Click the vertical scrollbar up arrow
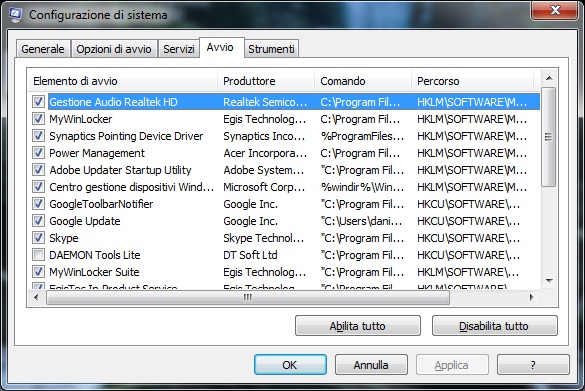The image size is (585, 391). (x=549, y=78)
